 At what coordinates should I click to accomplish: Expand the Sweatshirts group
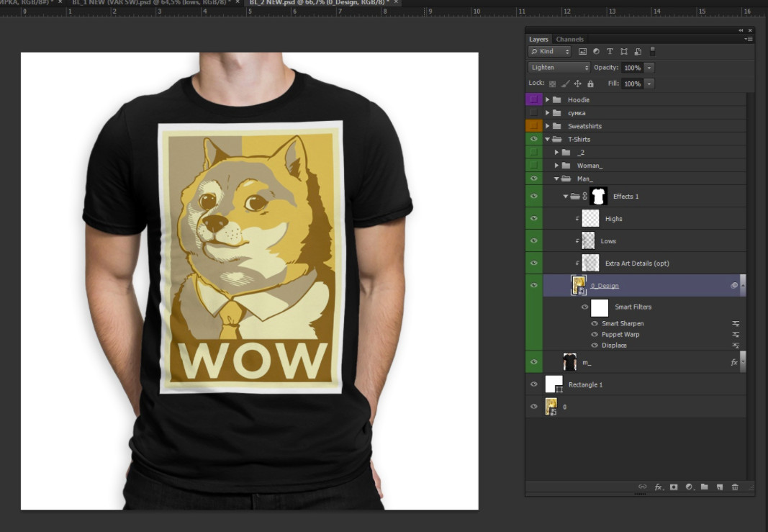click(x=548, y=126)
